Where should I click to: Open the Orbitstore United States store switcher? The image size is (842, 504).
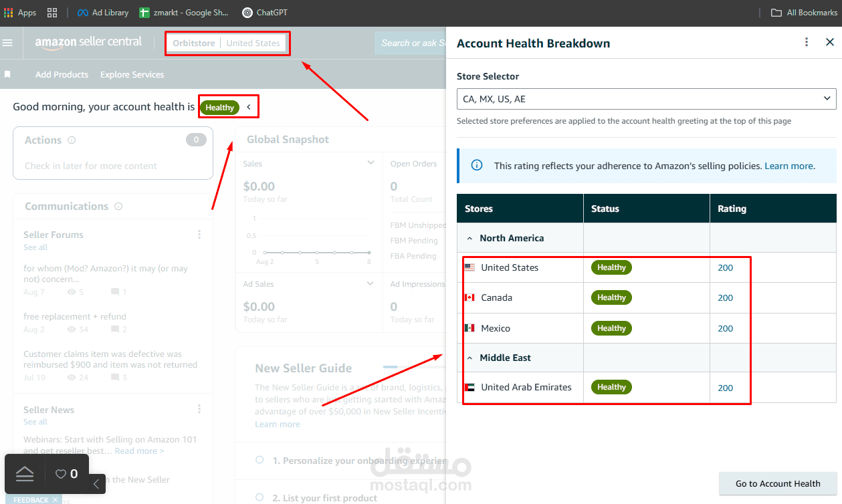tap(227, 43)
